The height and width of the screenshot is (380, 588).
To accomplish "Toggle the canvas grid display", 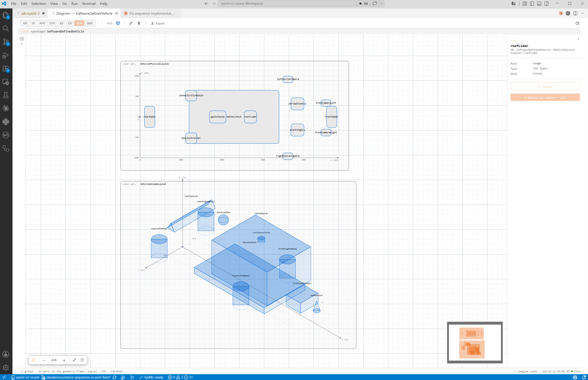I will (x=34, y=360).
